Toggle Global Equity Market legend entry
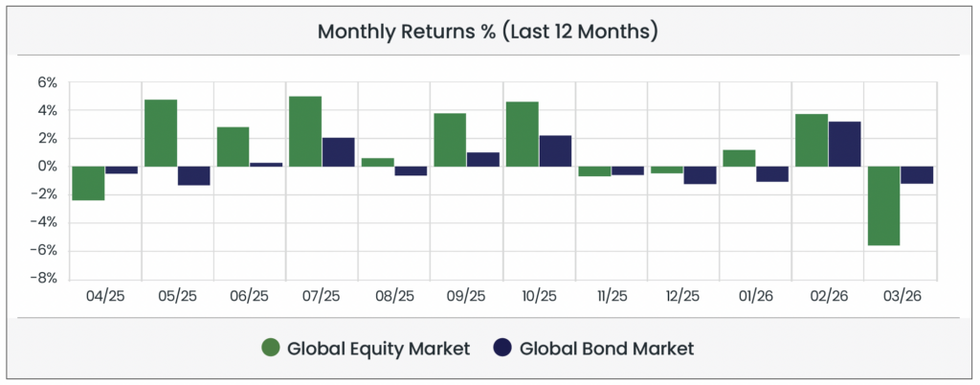 [x=377, y=349]
